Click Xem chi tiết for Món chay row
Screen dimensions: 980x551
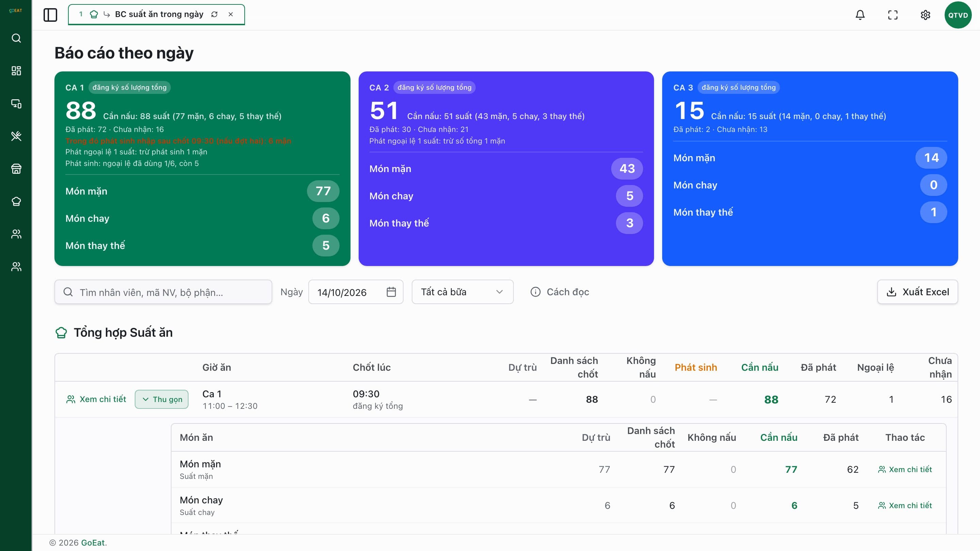(x=905, y=506)
